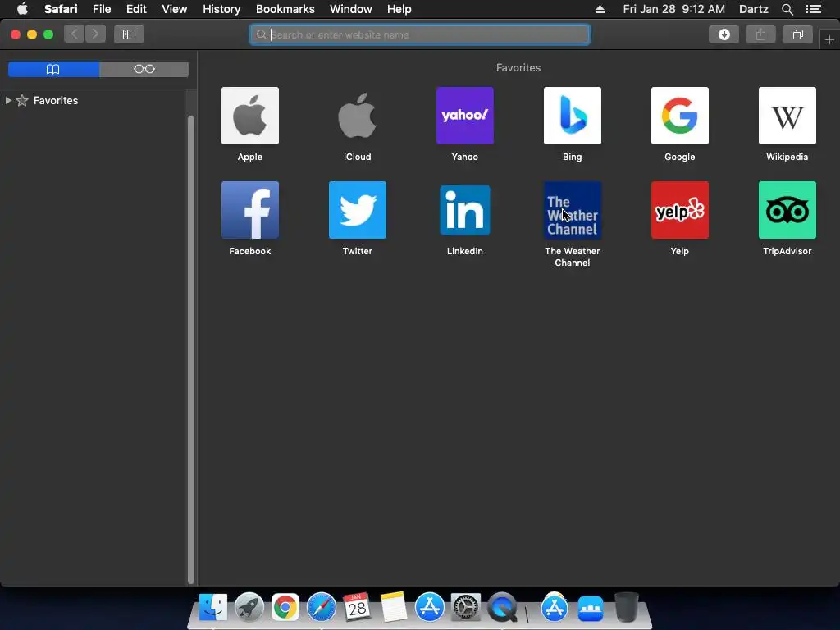Open the Trash in the Dock
The image size is (840, 630).
click(626, 608)
